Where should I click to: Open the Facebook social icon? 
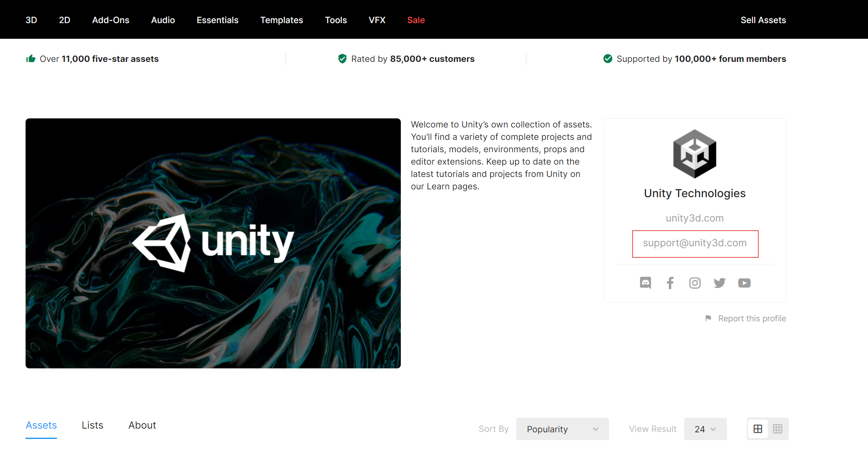click(670, 283)
